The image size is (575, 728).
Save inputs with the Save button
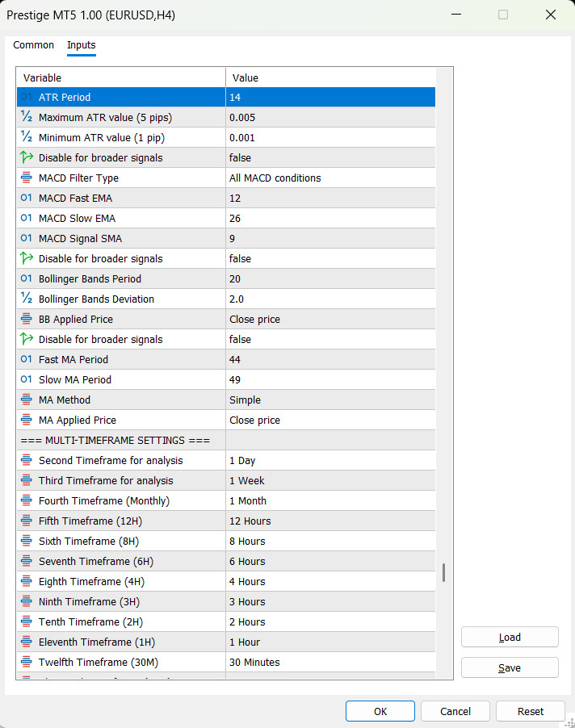pyautogui.click(x=510, y=667)
